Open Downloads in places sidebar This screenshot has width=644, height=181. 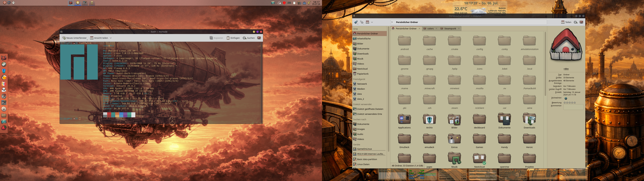(369, 54)
